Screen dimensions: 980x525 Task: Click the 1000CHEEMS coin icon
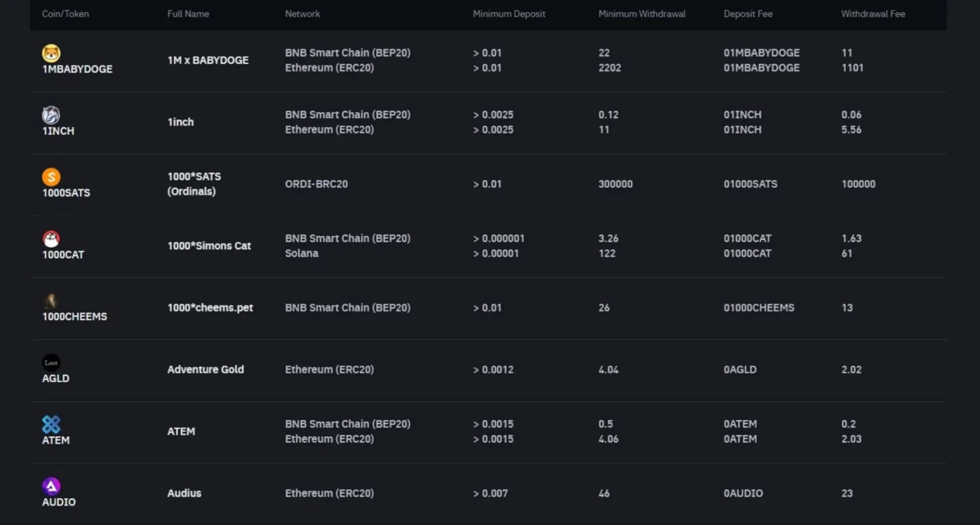[x=51, y=300]
